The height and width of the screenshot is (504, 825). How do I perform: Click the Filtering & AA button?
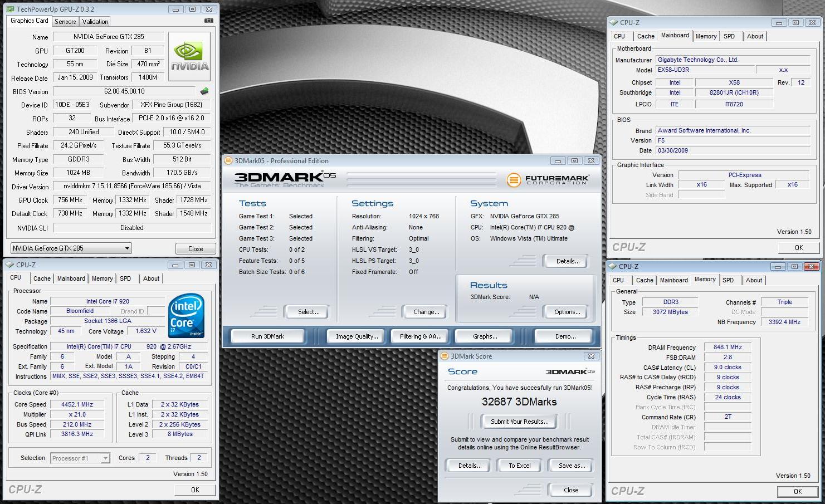(421, 336)
